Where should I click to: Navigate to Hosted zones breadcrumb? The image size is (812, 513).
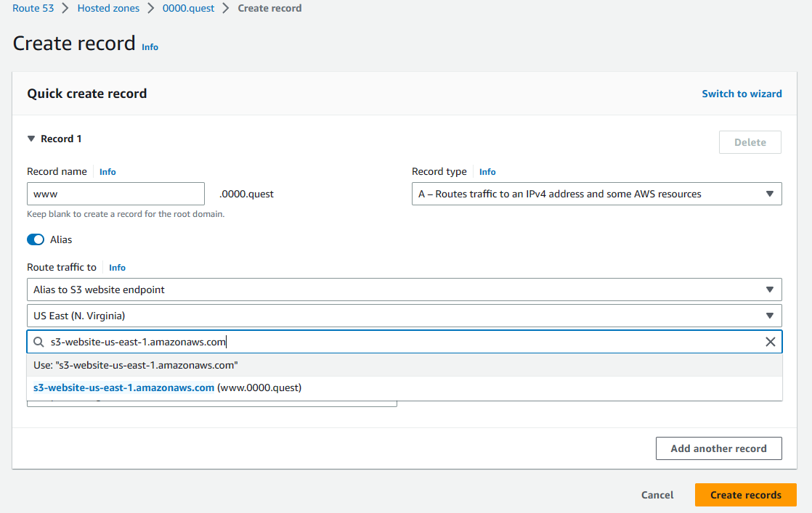click(107, 8)
